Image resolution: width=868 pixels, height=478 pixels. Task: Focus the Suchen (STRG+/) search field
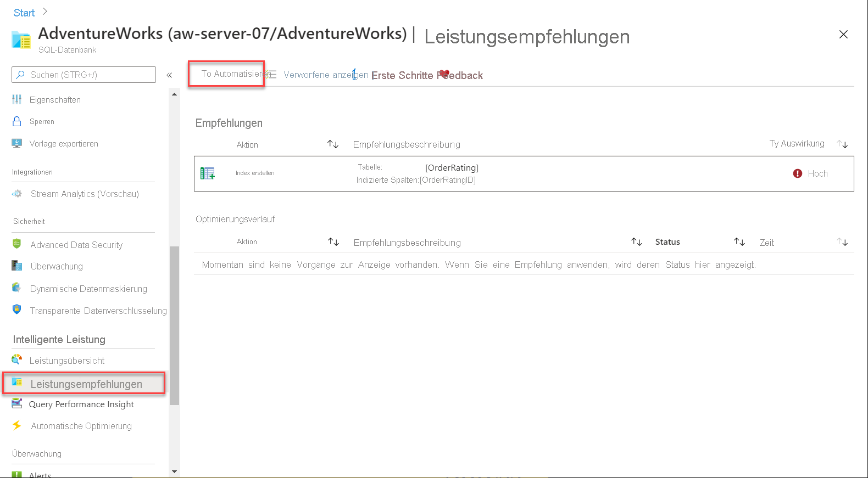[x=84, y=75]
